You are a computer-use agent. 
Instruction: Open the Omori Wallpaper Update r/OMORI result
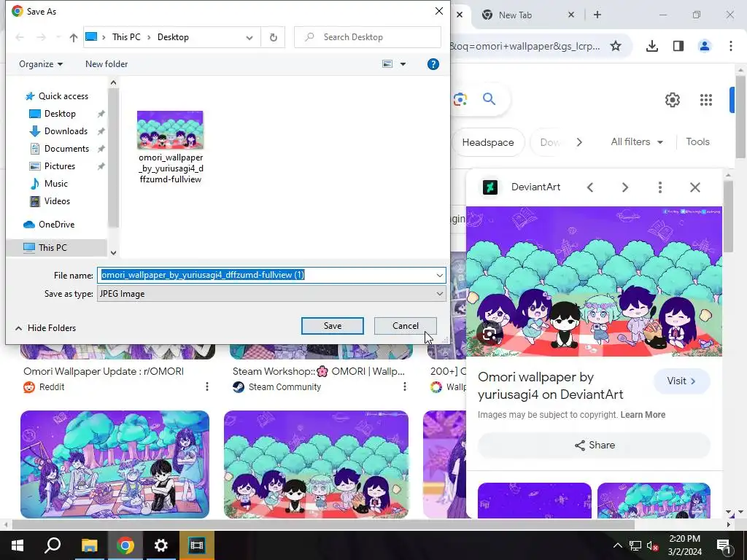(x=104, y=371)
